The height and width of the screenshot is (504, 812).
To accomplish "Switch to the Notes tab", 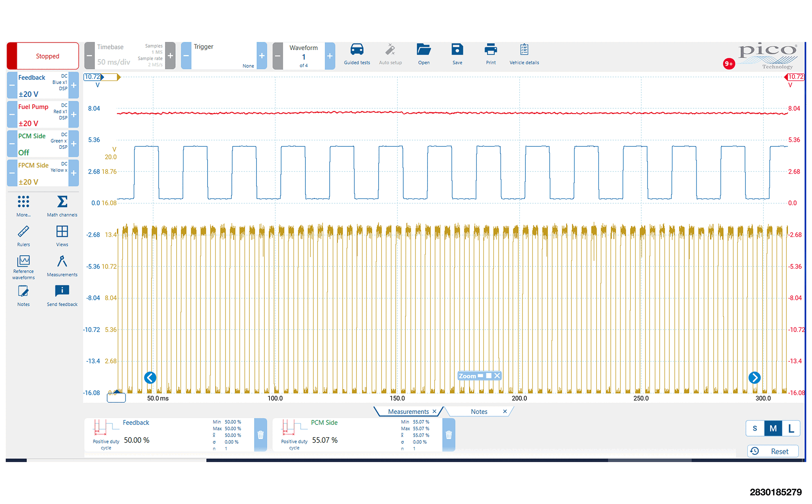I will (x=479, y=411).
